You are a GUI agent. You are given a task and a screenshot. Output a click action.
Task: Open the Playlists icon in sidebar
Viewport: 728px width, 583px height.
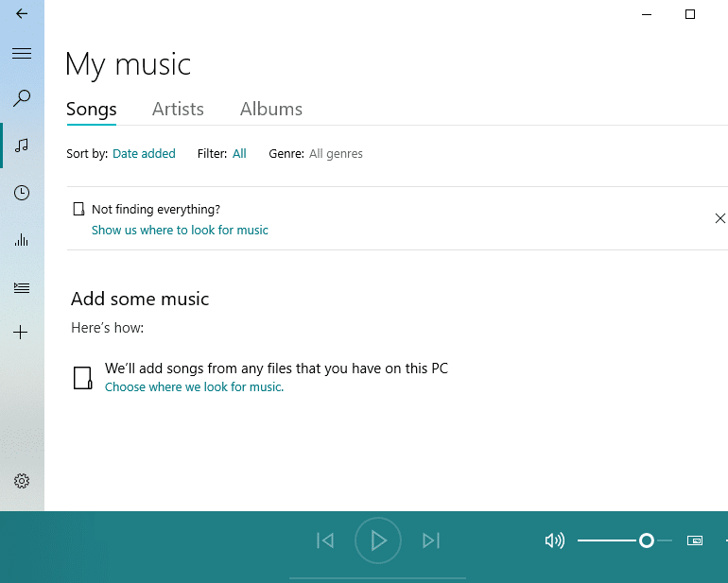coord(22,287)
